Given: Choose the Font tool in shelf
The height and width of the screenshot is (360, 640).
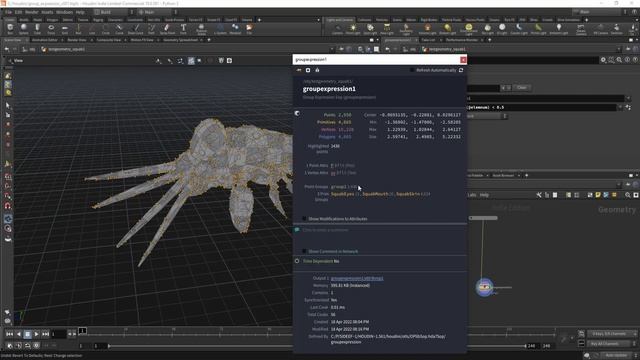Looking at the screenshot, I should click(183, 29).
